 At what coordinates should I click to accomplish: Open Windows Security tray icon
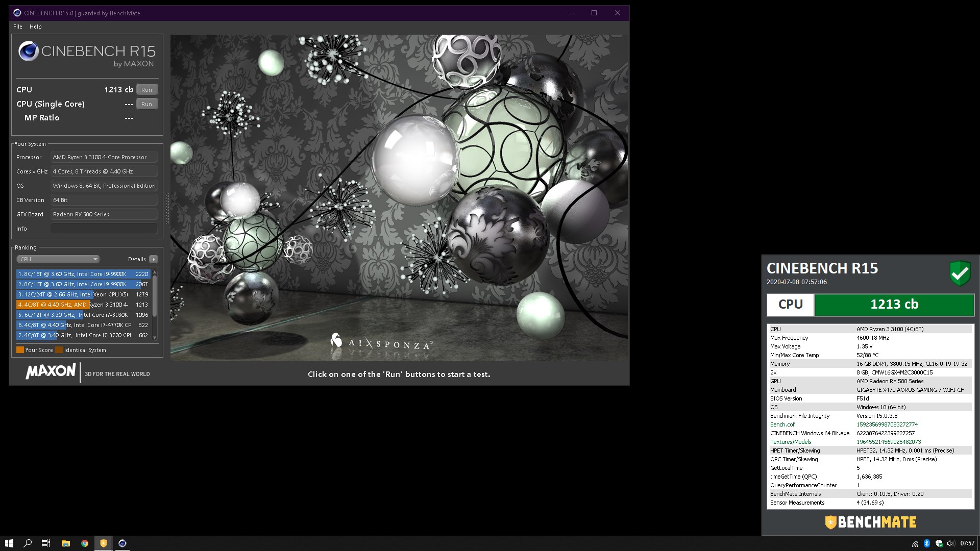tap(939, 543)
